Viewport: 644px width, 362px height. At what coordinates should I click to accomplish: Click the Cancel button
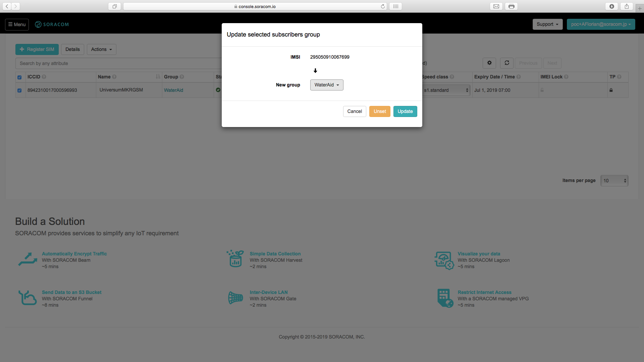point(355,112)
